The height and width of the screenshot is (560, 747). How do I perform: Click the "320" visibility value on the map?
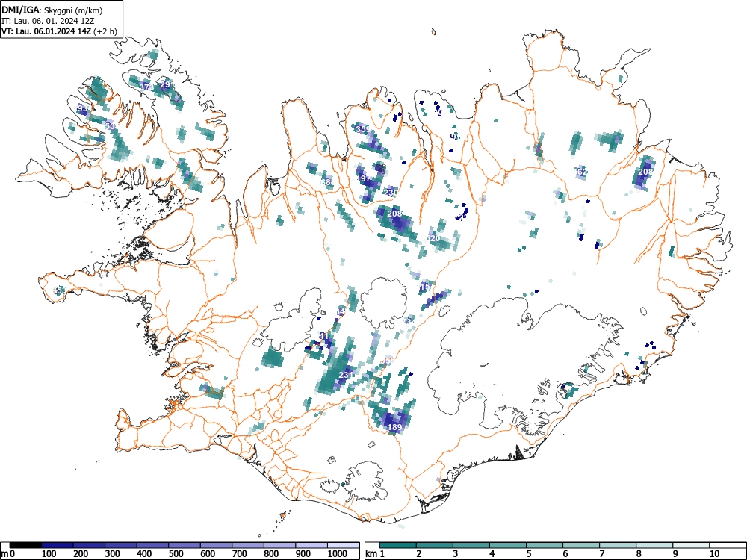click(433, 238)
